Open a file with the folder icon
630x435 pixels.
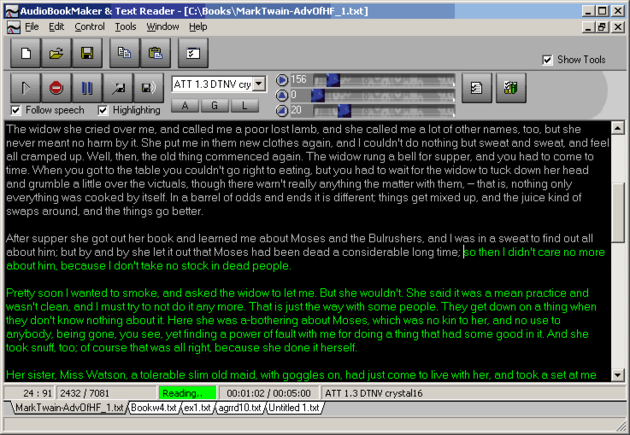tap(56, 53)
